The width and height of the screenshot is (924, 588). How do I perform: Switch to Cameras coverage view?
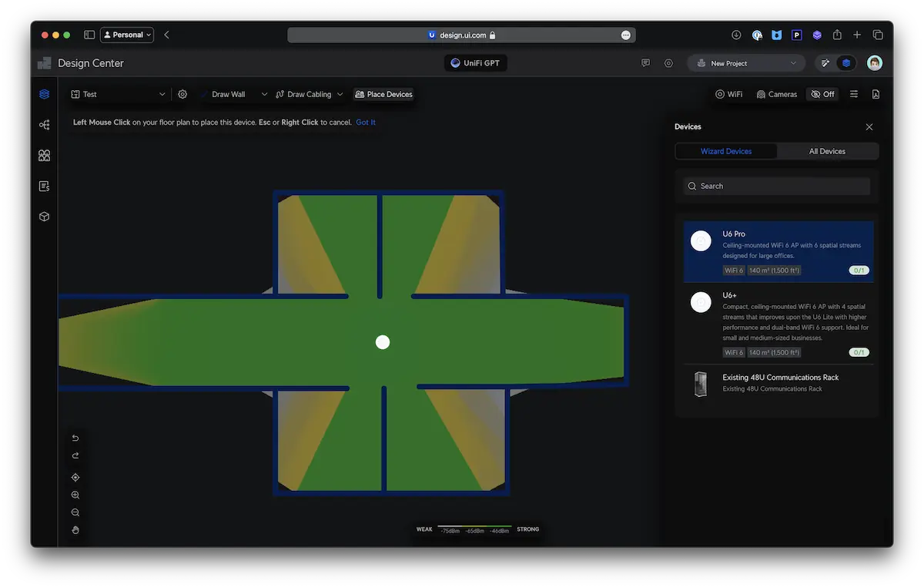pos(776,94)
